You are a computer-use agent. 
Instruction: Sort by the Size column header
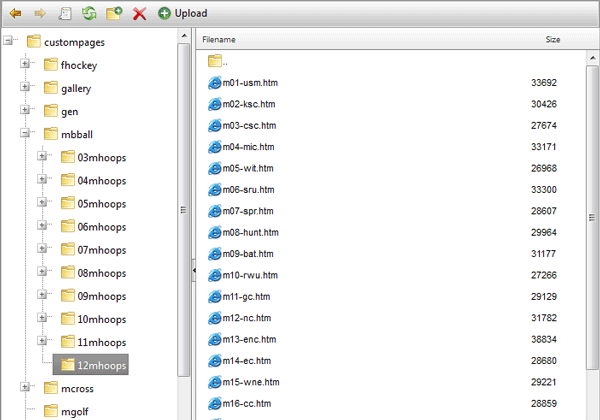(553, 39)
